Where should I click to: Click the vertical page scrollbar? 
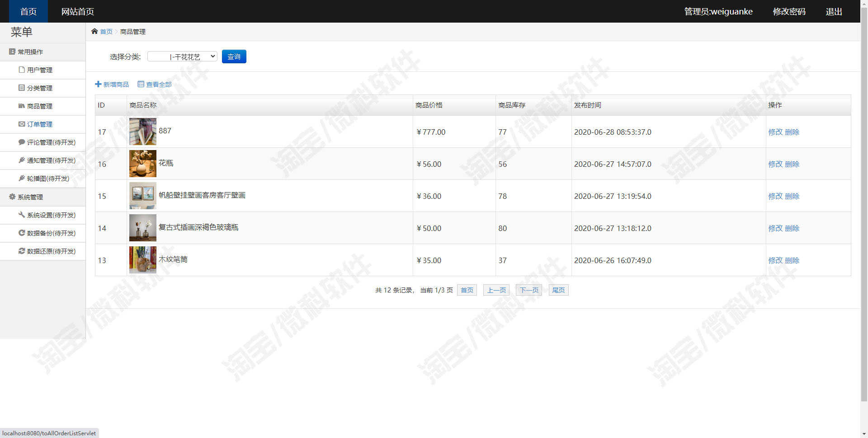pos(864,203)
